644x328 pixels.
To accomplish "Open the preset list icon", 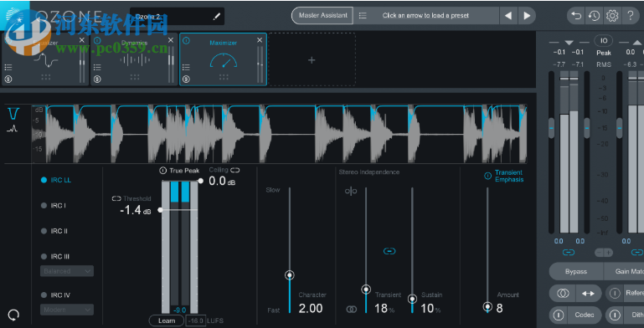I will pos(363,16).
